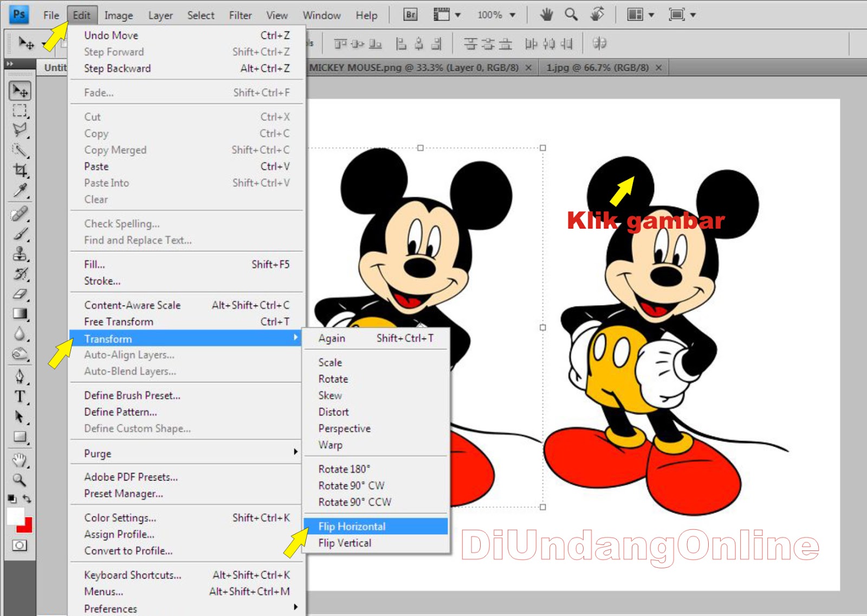Select the Hand tool in the toolbox

point(20,461)
